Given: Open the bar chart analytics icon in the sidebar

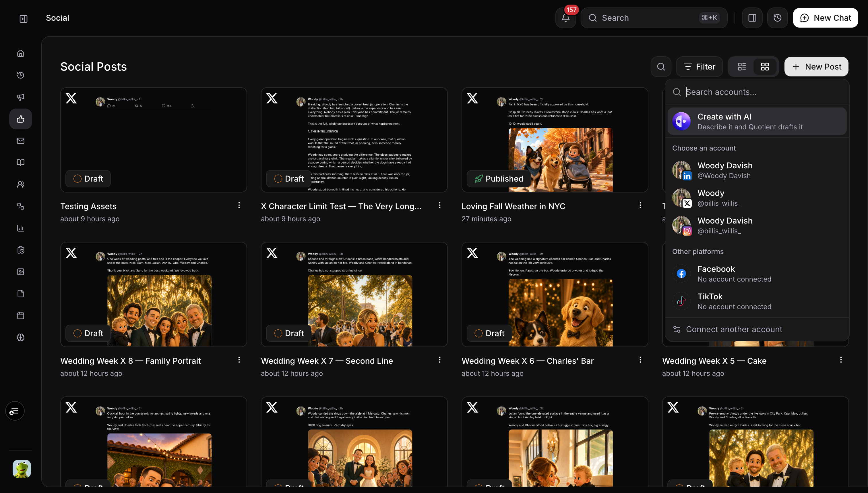Looking at the screenshot, I should coord(21,228).
